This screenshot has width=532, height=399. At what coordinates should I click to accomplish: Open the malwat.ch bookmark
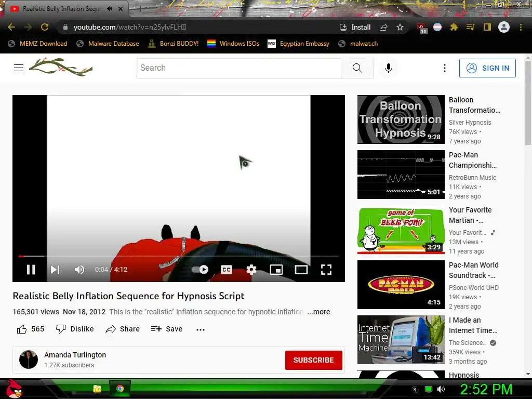[x=358, y=44]
